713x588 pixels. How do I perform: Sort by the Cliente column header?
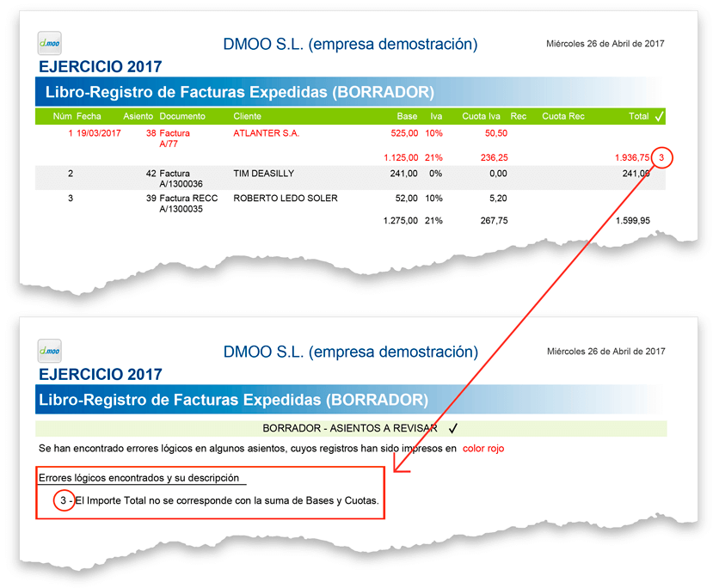pyautogui.click(x=249, y=116)
